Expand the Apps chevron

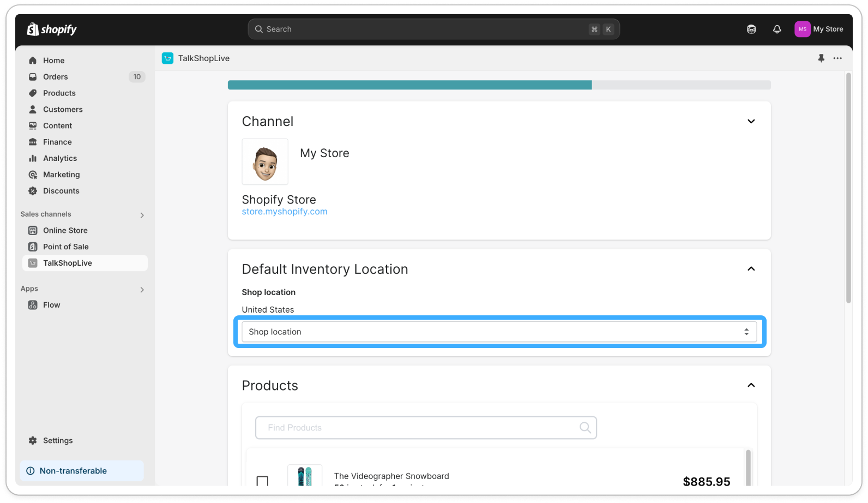tap(142, 290)
